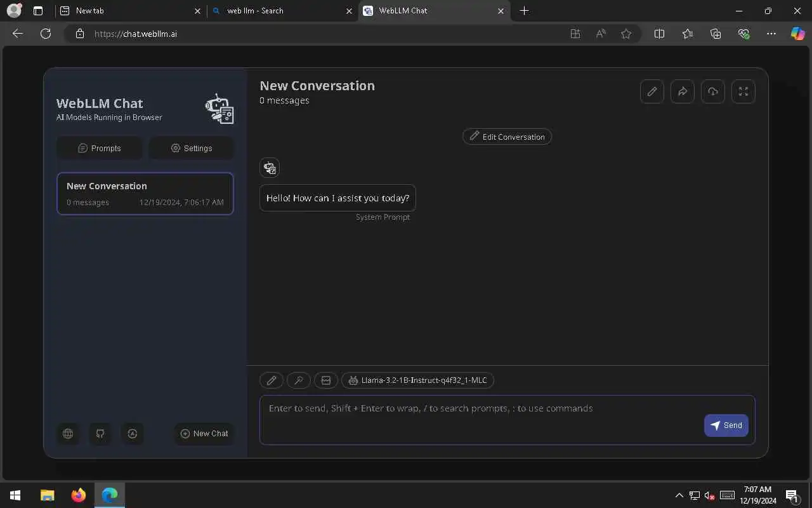Click the muted volume tray icon
Viewport: 812px width, 508px height.
click(710, 495)
